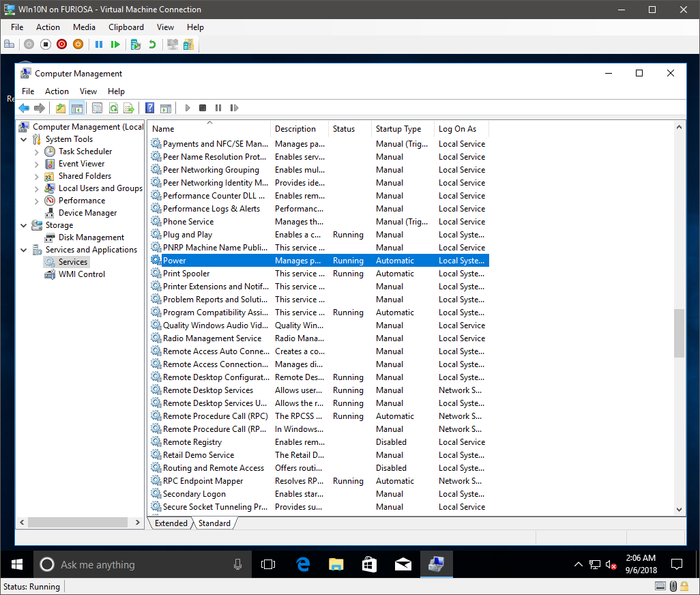The image size is (700, 595).
Task: Switch to the Extended tab
Action: click(x=171, y=523)
